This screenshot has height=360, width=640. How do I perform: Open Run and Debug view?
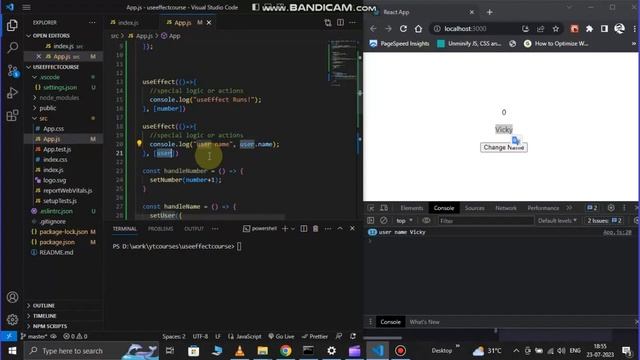click(12, 93)
